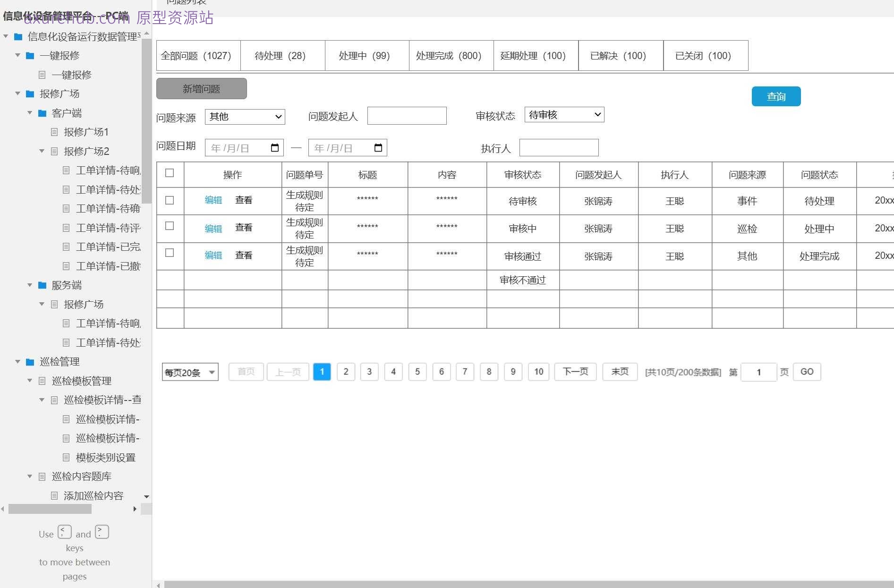Click the folder icon beside 报修广场 top-level

30,94
